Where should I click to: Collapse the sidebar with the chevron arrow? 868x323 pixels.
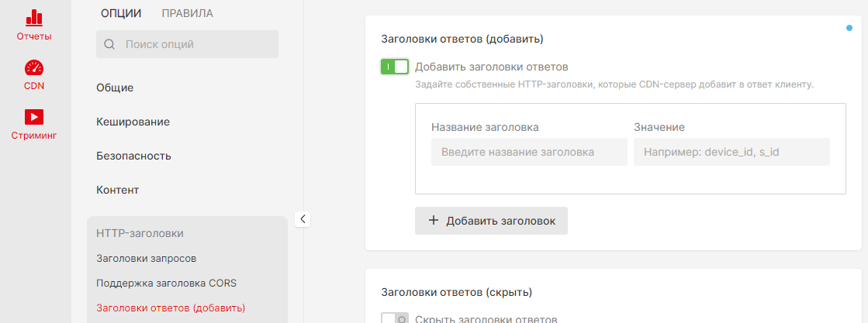303,219
